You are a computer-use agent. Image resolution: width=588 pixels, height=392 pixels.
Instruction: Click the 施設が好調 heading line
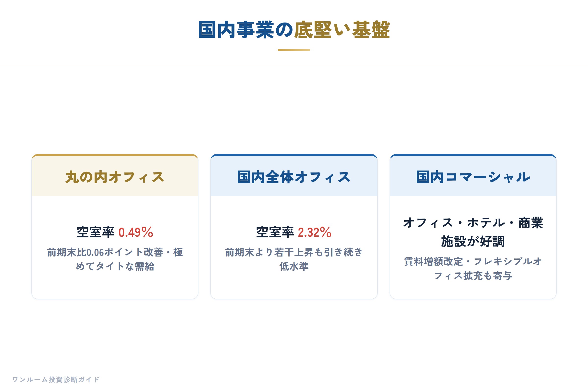tap(473, 242)
